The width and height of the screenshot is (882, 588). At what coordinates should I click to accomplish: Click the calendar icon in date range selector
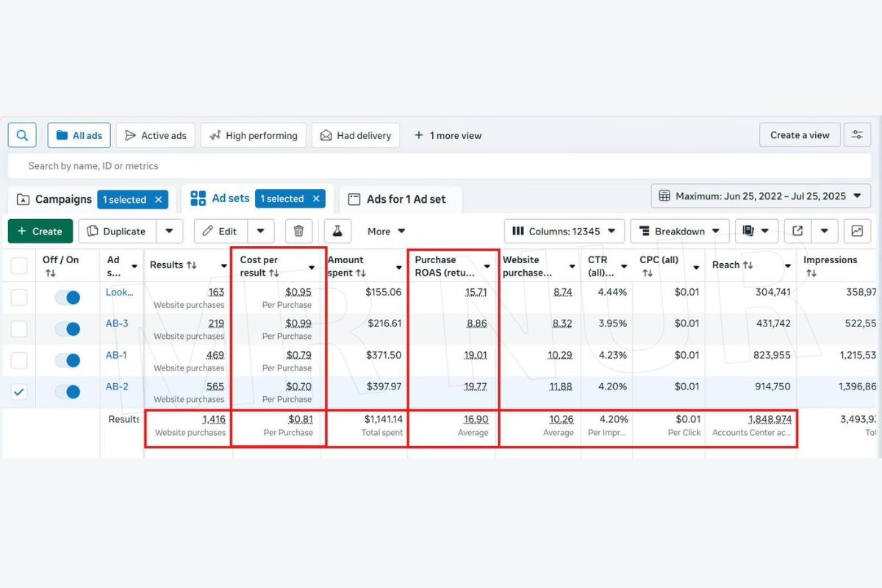pyautogui.click(x=662, y=196)
